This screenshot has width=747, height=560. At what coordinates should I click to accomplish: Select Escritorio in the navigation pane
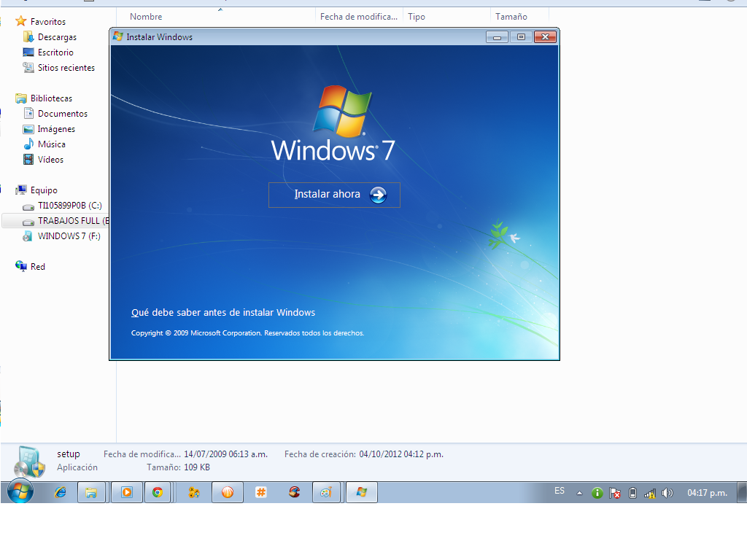[x=55, y=52]
